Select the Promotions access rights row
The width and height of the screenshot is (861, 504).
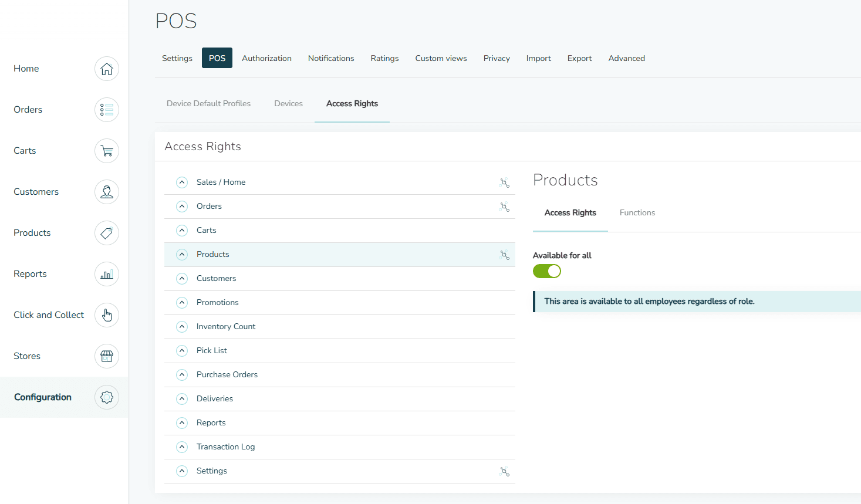[340, 303]
